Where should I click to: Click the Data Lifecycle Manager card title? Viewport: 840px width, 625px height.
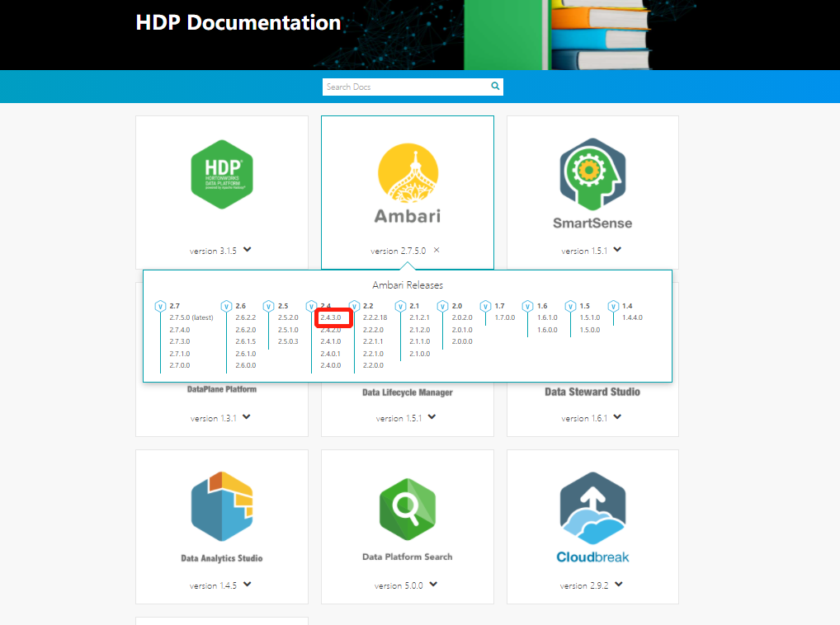pyautogui.click(x=407, y=392)
